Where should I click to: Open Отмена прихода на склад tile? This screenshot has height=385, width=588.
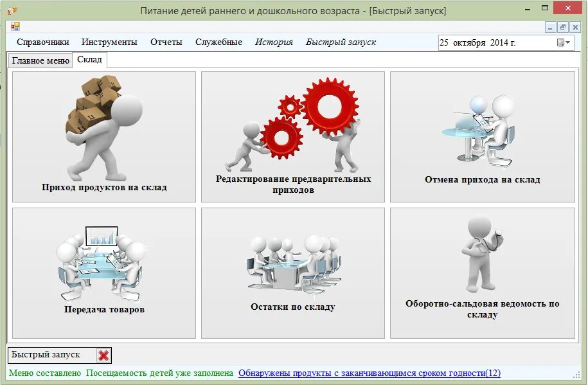point(482,137)
